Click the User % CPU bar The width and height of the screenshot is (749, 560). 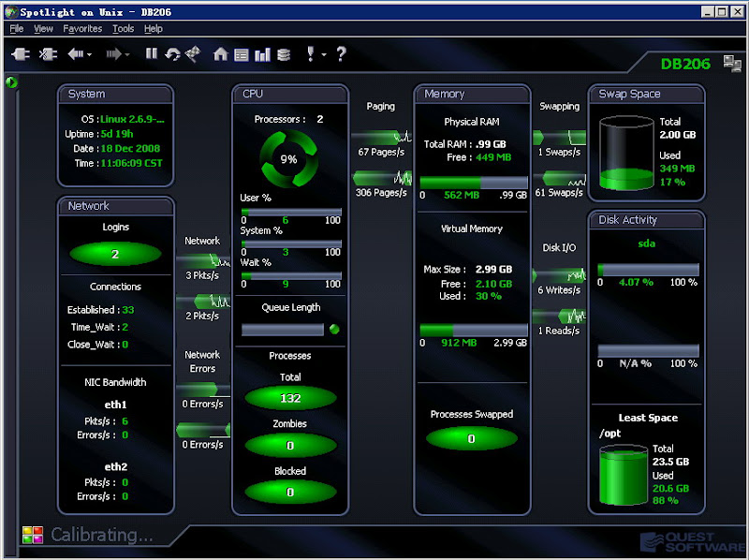coord(291,212)
